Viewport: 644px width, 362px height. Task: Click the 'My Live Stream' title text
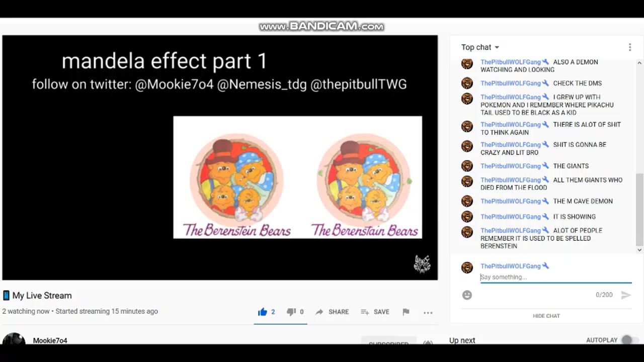42,296
